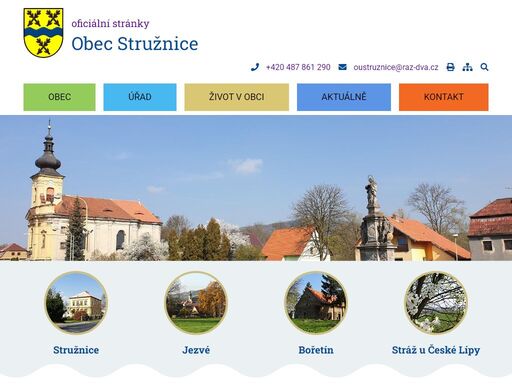Open the ŽIVOT V OBCI menu
Screen dimensions: 512x384
pos(237,97)
